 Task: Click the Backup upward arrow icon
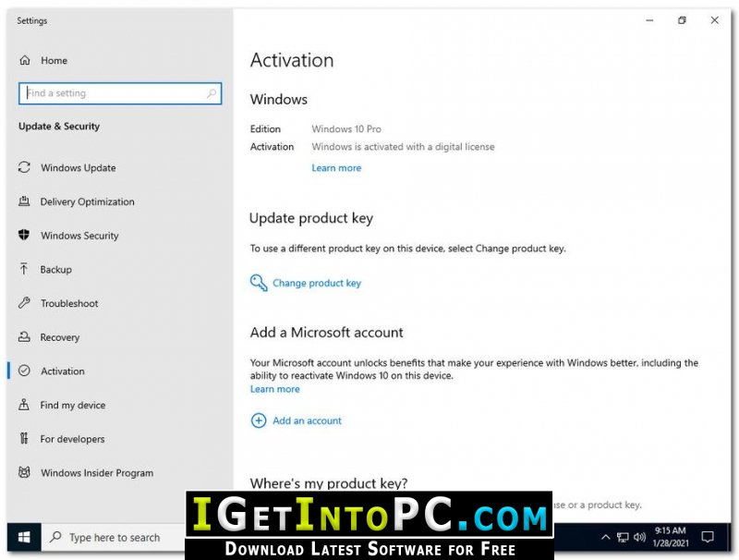24,269
